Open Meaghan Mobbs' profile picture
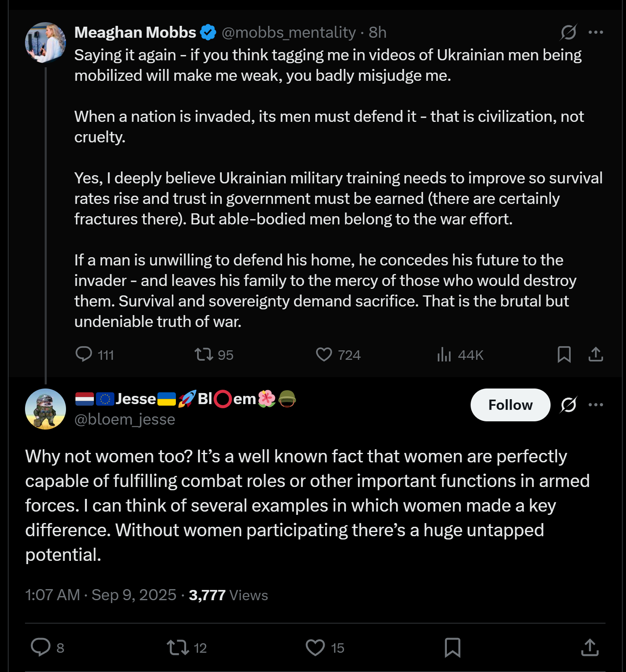The image size is (626, 672). coord(46,43)
